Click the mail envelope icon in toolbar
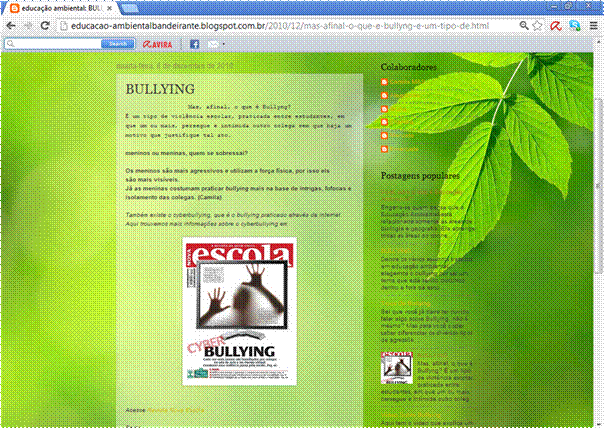Screen dimensions: 604x428 [213, 44]
